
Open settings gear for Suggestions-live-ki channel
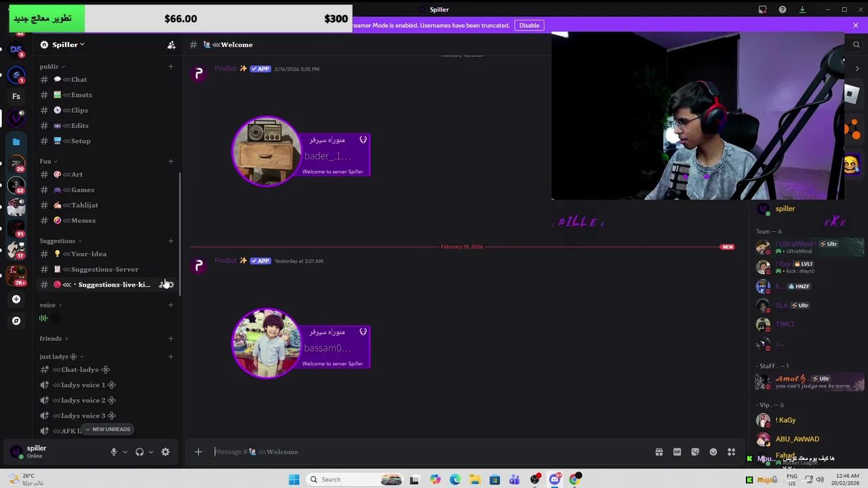171,285
